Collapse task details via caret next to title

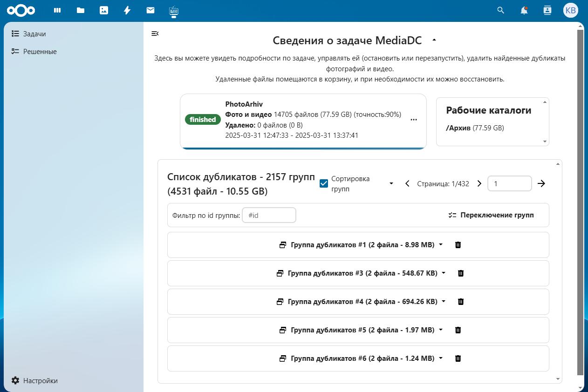pyautogui.click(x=434, y=40)
